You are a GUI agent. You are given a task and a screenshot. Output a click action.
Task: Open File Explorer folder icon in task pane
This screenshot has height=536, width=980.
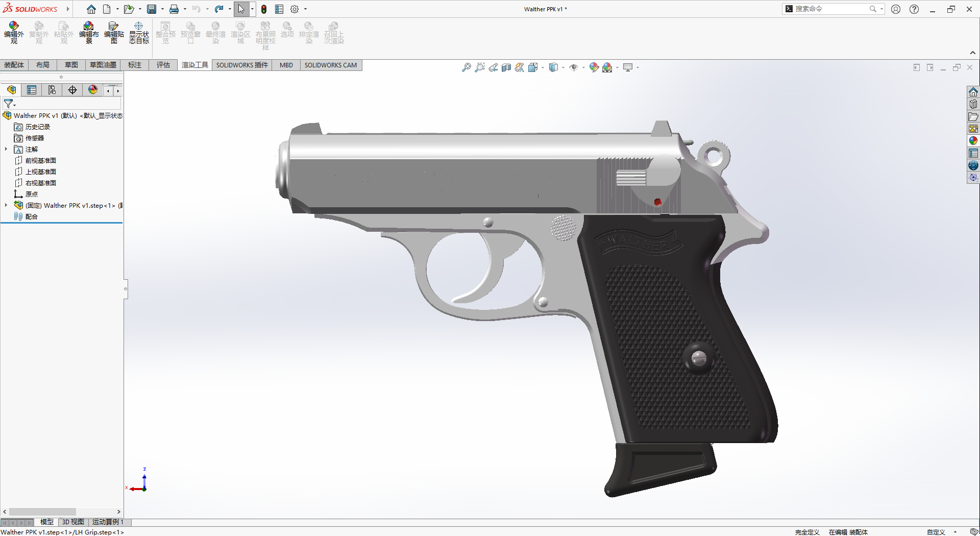pos(973,116)
